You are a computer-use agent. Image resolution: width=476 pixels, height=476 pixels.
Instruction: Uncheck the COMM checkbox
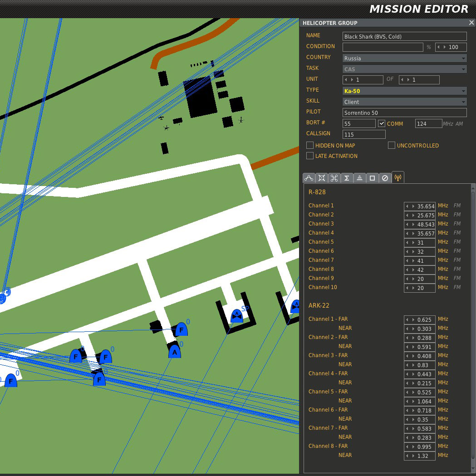pos(382,123)
